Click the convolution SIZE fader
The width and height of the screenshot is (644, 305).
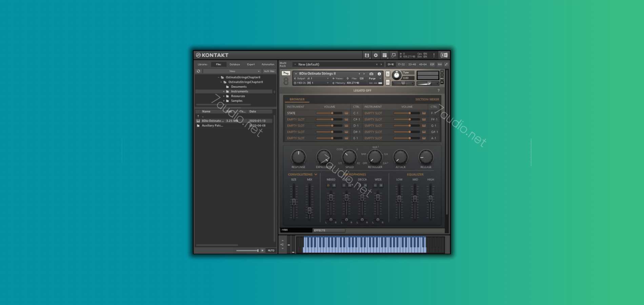click(294, 202)
